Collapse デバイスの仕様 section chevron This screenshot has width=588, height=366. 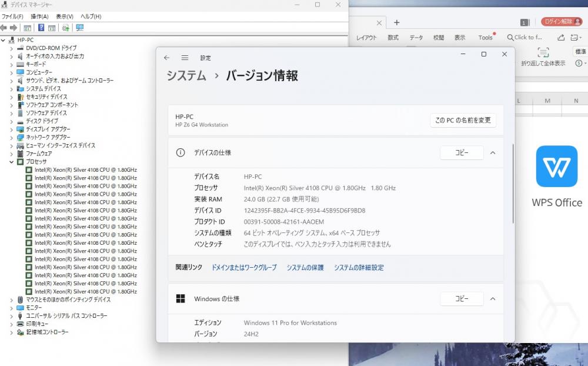[493, 153]
